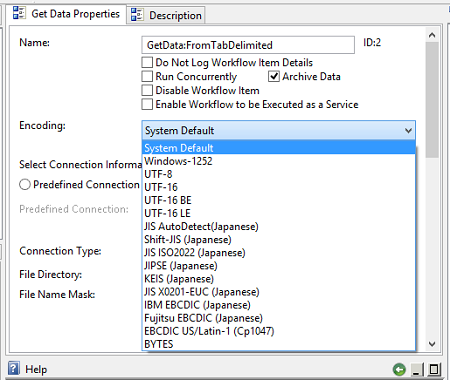Click the Description tab icon
450x380 pixels.
click(137, 15)
